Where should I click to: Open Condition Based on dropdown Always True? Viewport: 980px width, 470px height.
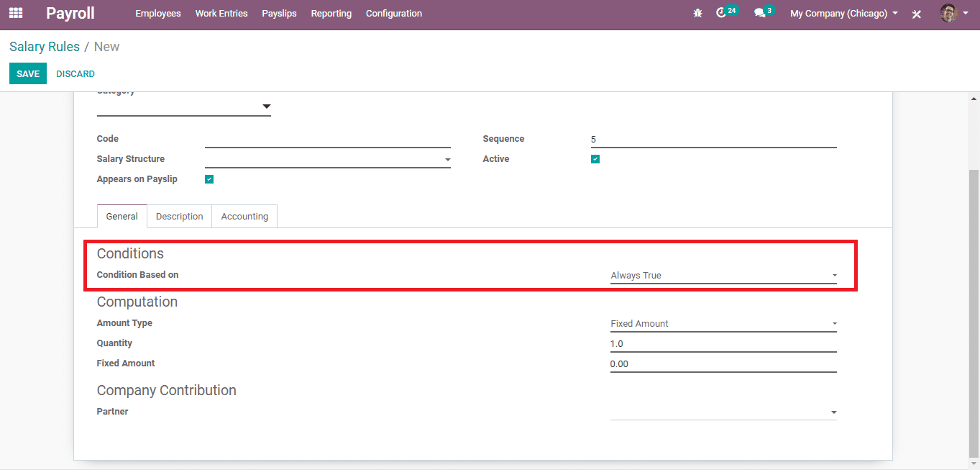[723, 275]
